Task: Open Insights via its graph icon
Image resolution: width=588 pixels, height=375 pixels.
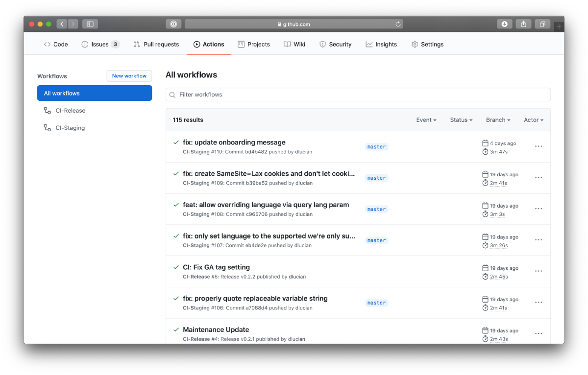Action: (368, 44)
